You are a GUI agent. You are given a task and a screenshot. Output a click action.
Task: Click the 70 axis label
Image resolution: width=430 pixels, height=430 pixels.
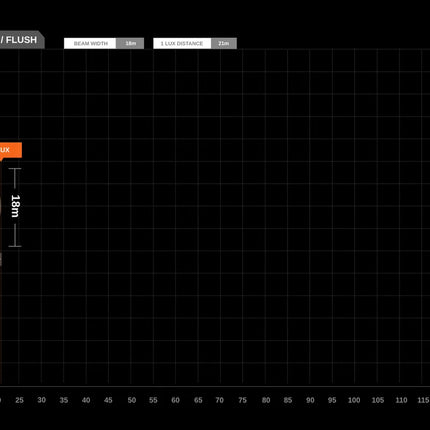coord(219,400)
